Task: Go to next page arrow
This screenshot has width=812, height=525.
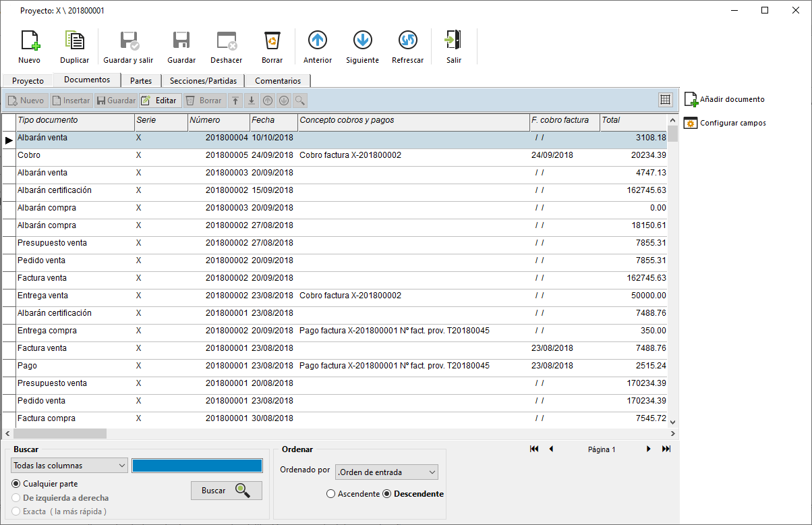Action: click(649, 449)
